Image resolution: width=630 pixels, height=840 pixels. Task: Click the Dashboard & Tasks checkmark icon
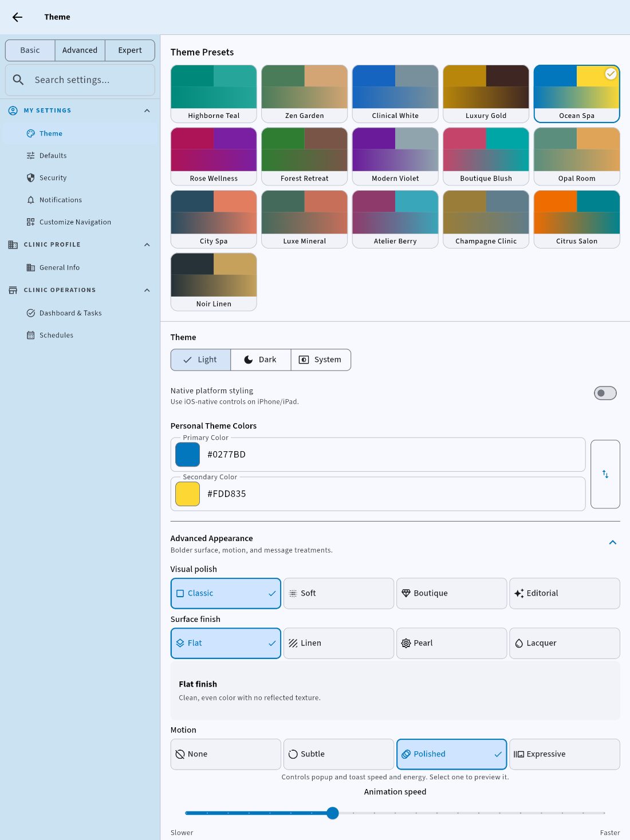pos(31,313)
